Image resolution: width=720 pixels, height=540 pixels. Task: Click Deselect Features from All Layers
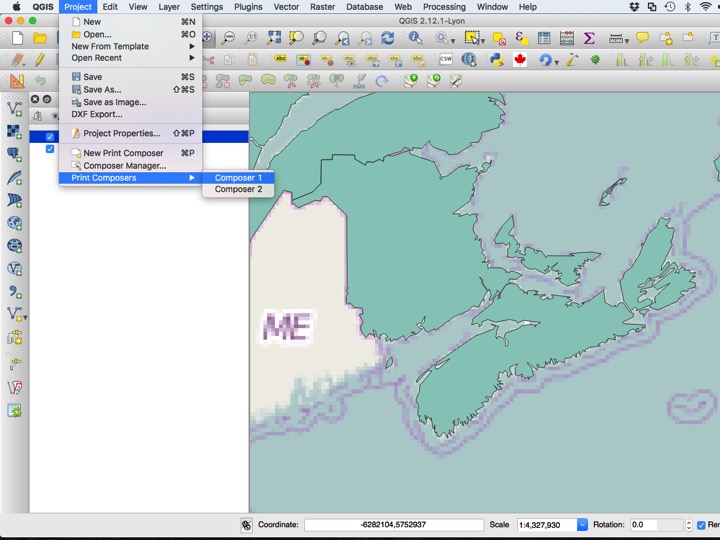click(x=499, y=38)
